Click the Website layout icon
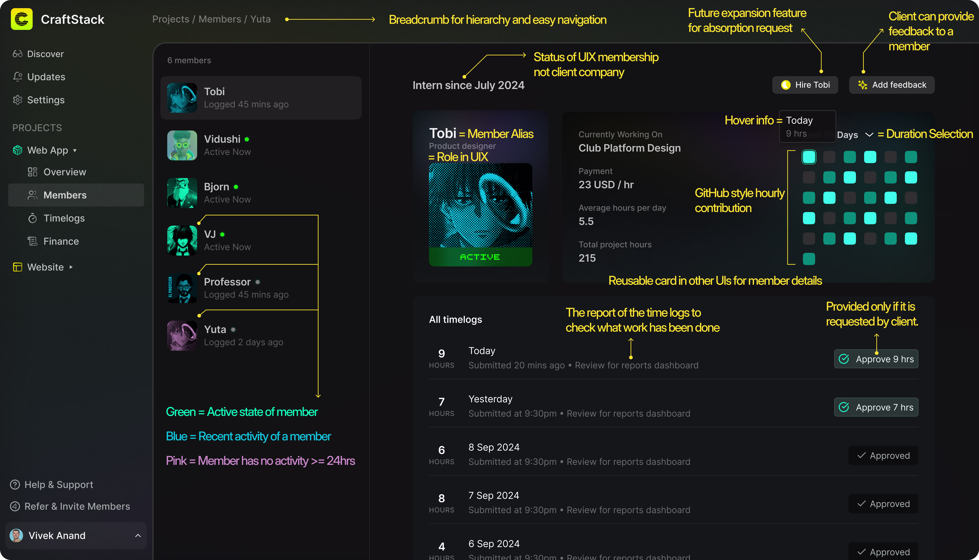 click(x=18, y=267)
